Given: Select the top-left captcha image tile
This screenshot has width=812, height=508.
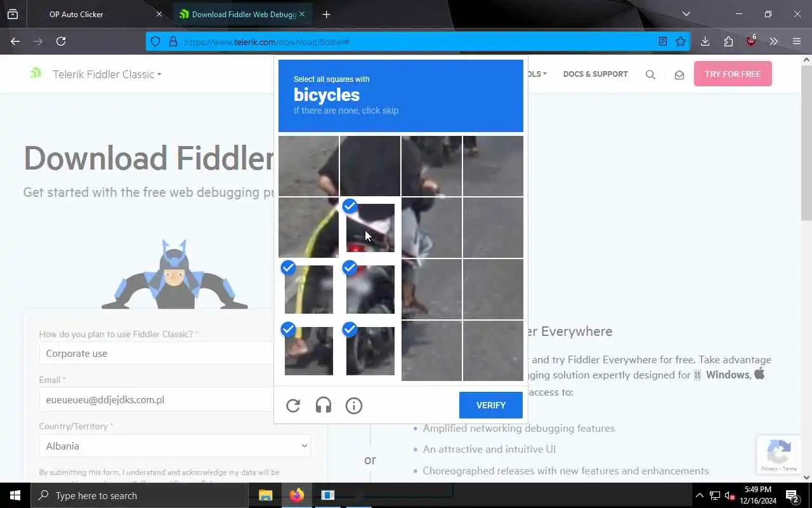Looking at the screenshot, I should tap(309, 166).
